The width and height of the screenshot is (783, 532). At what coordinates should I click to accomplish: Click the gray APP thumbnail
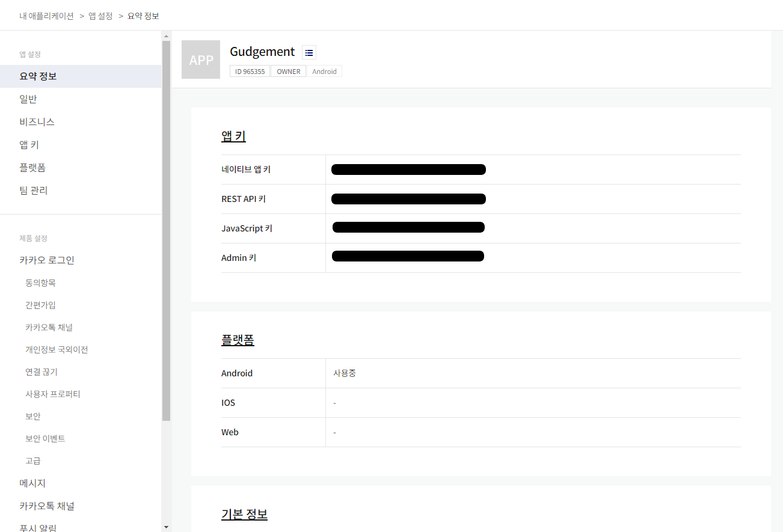click(x=201, y=60)
